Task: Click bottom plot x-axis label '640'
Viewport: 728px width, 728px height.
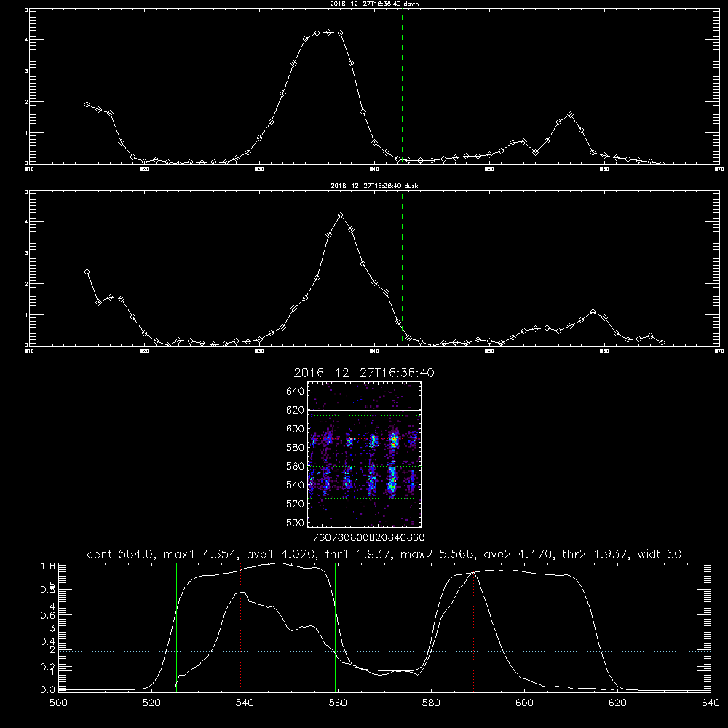Action: (x=711, y=703)
